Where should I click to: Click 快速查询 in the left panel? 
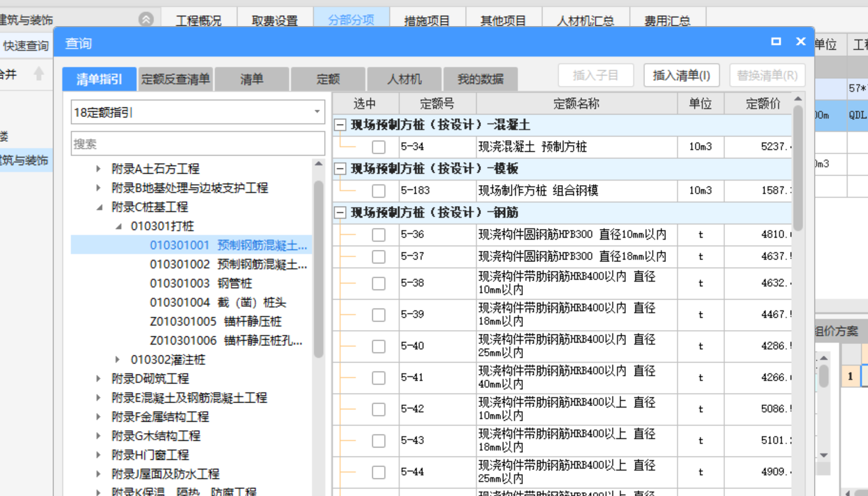pos(25,46)
